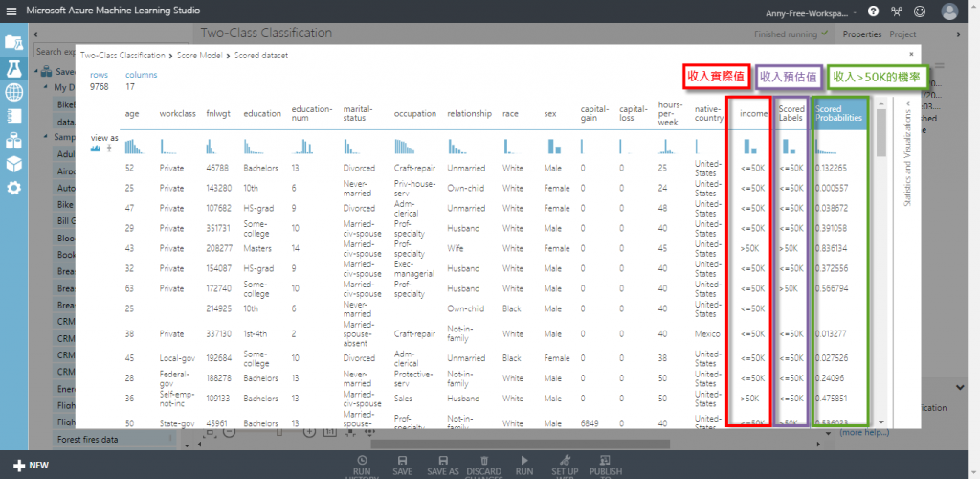Collapse the Saved Datasets tree node
The height and width of the screenshot is (479, 980).
(x=36, y=71)
